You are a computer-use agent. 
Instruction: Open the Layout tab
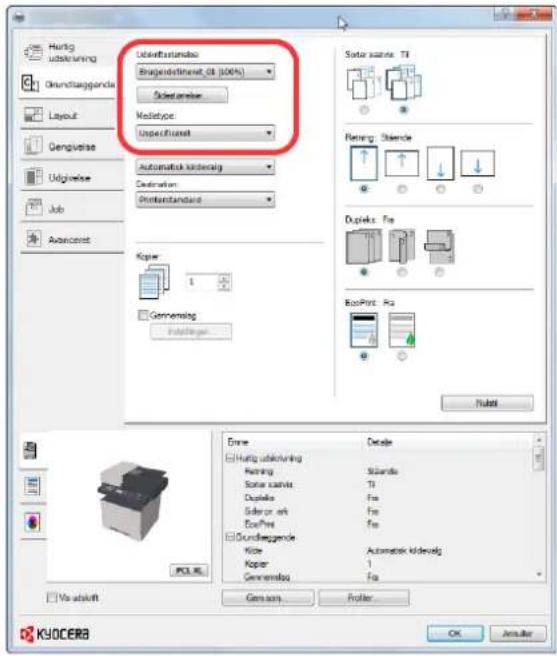point(67,115)
